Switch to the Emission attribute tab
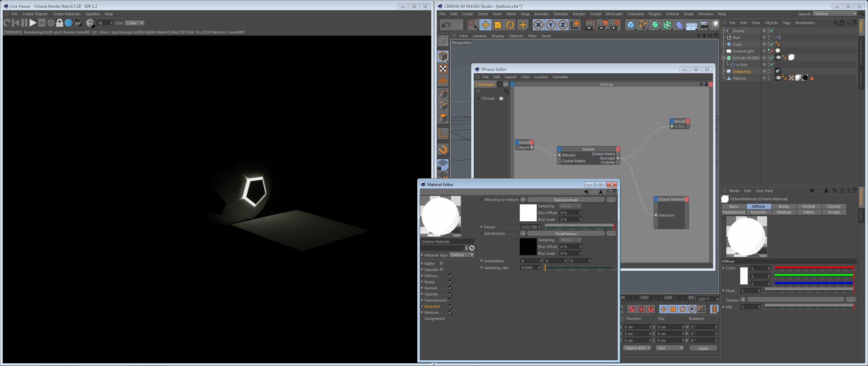Viewport: 868px width, 366px height. pos(758,212)
